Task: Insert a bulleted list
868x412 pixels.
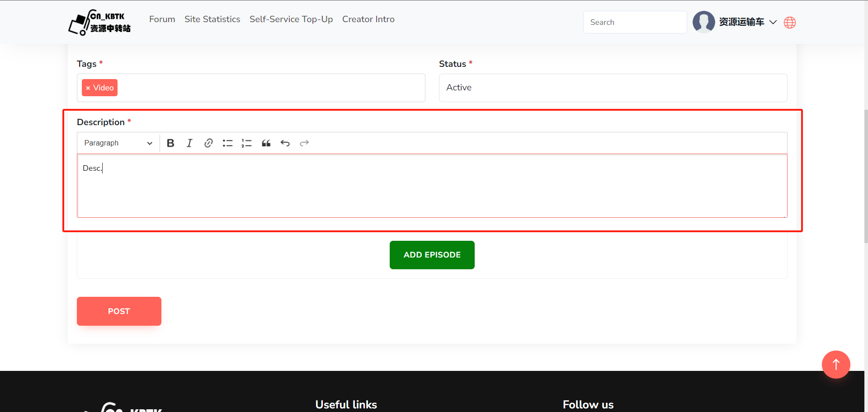Action: [x=227, y=143]
